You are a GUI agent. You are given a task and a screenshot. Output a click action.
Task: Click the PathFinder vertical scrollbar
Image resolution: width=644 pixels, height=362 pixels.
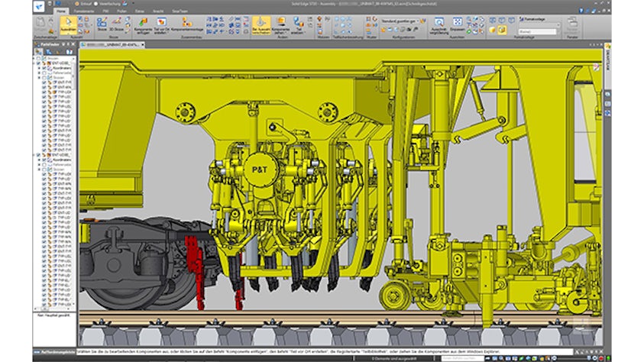tap(74, 183)
